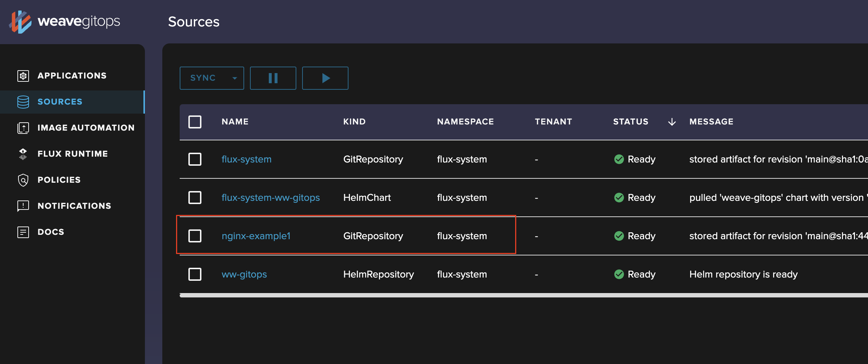Viewport: 868px width, 364px height.
Task: Click HelmRepository kind cell
Action: (x=379, y=274)
